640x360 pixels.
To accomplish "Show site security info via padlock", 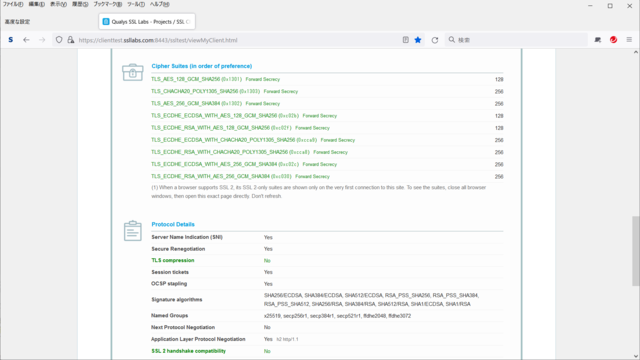I will coord(71,40).
